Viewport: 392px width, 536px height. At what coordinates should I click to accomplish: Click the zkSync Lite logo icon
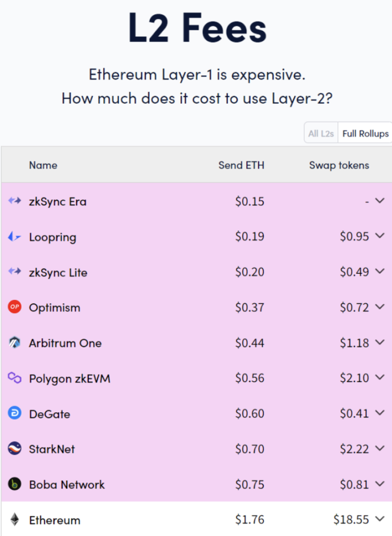coord(15,271)
